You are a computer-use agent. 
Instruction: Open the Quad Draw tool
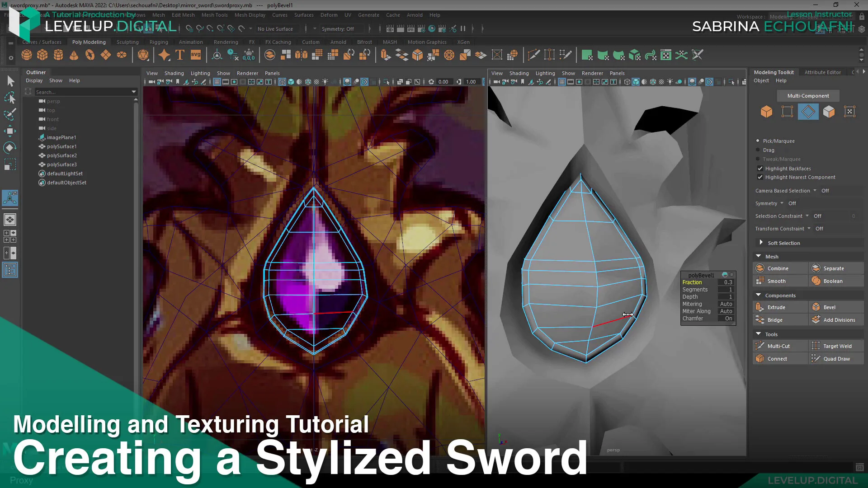pos(836,358)
